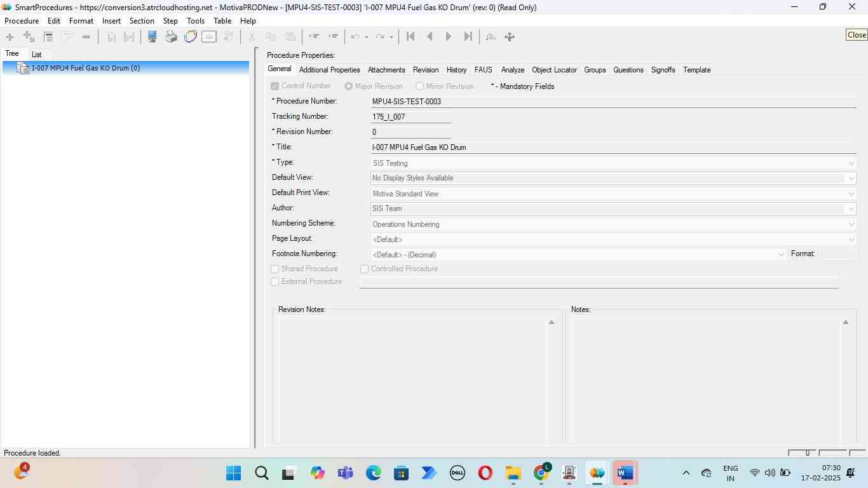Open the FAUS tab

pyautogui.click(x=483, y=70)
